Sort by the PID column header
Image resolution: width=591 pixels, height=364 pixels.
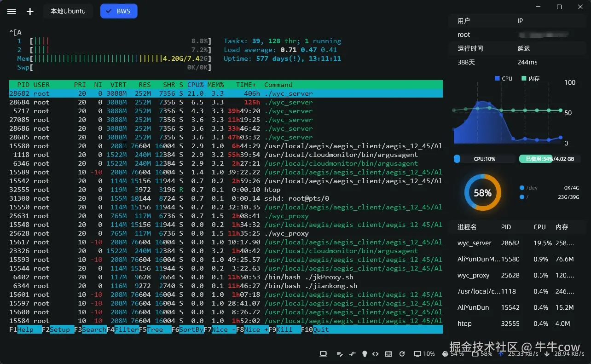point(23,85)
